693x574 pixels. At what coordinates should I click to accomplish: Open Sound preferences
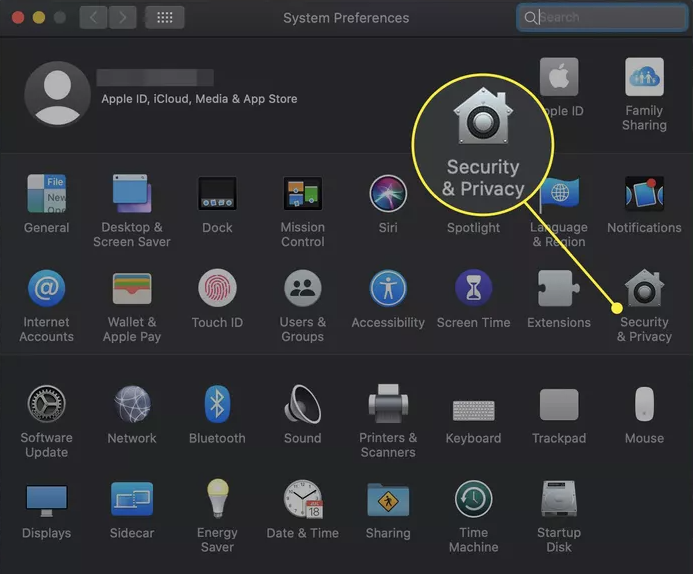coord(303,404)
